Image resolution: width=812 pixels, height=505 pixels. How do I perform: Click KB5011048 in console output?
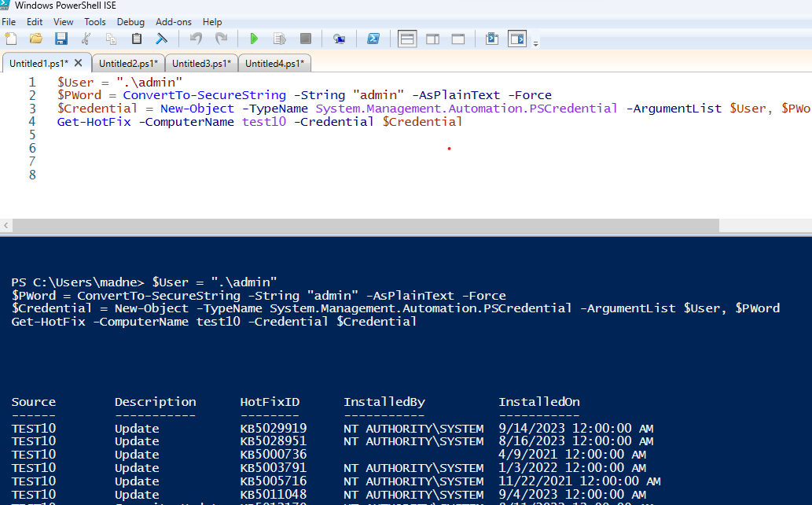coord(274,495)
